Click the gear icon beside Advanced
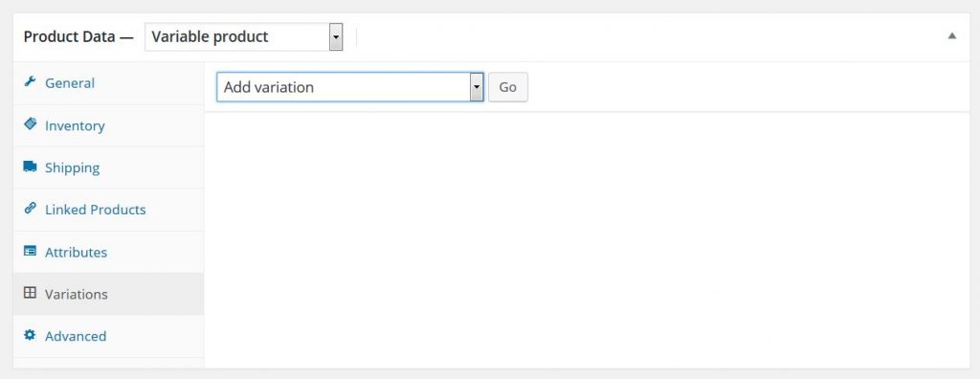980x379 pixels. pyautogui.click(x=30, y=335)
